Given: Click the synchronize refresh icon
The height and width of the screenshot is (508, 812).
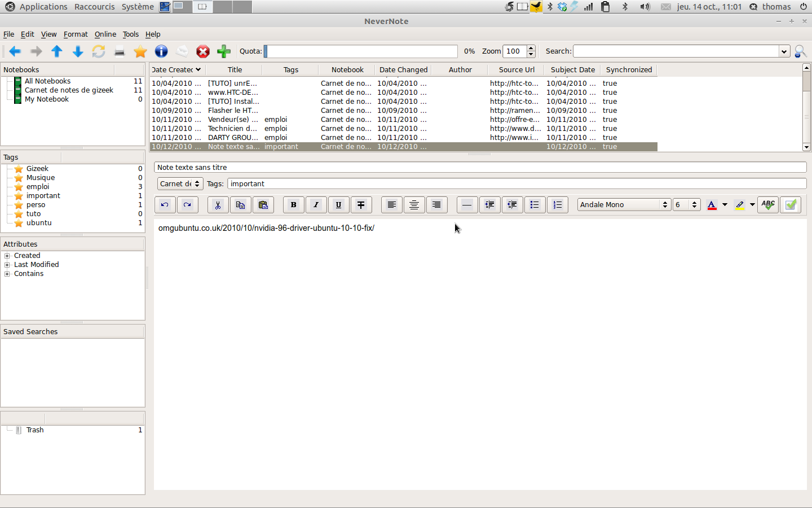Looking at the screenshot, I should coord(99,51).
